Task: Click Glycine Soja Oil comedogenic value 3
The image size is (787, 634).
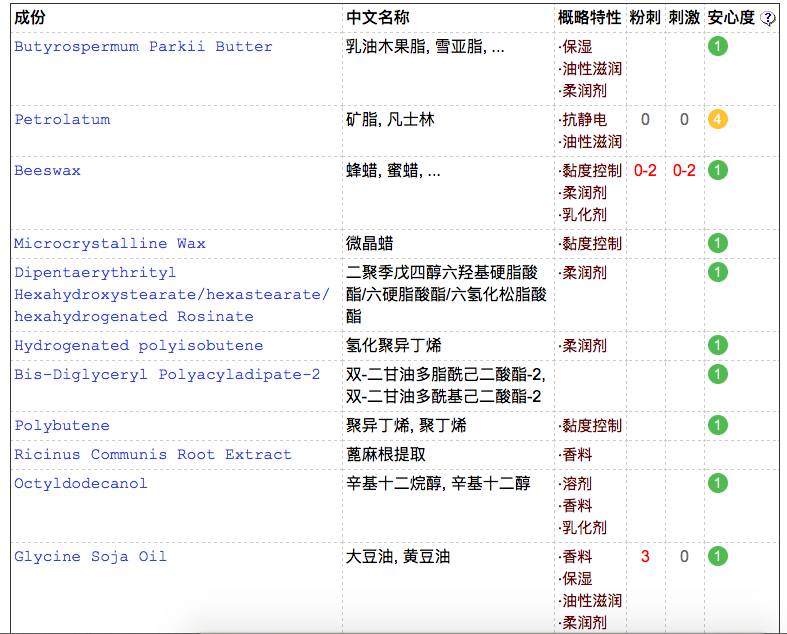Action: pyautogui.click(x=645, y=556)
